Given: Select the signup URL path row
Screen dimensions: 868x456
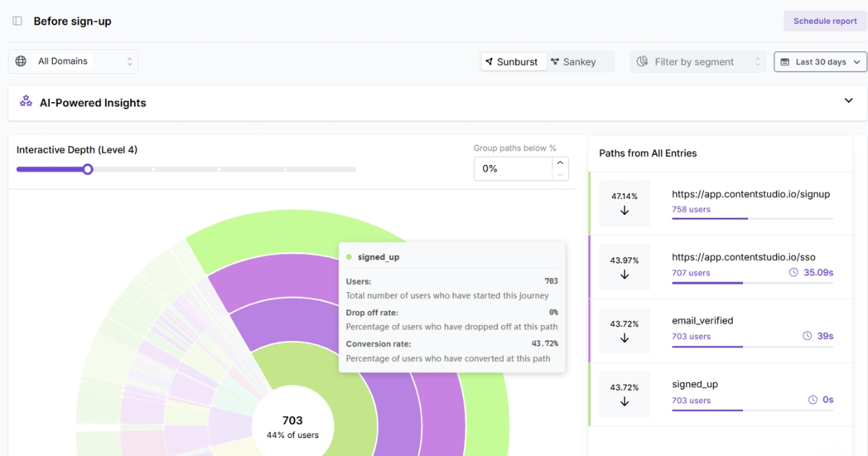Looking at the screenshot, I should click(720, 203).
